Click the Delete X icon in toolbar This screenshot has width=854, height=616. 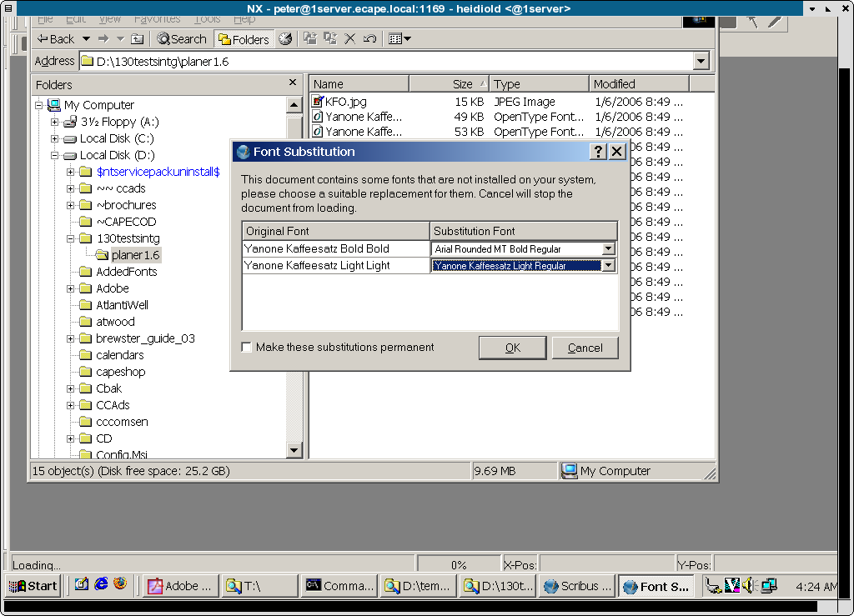point(350,39)
